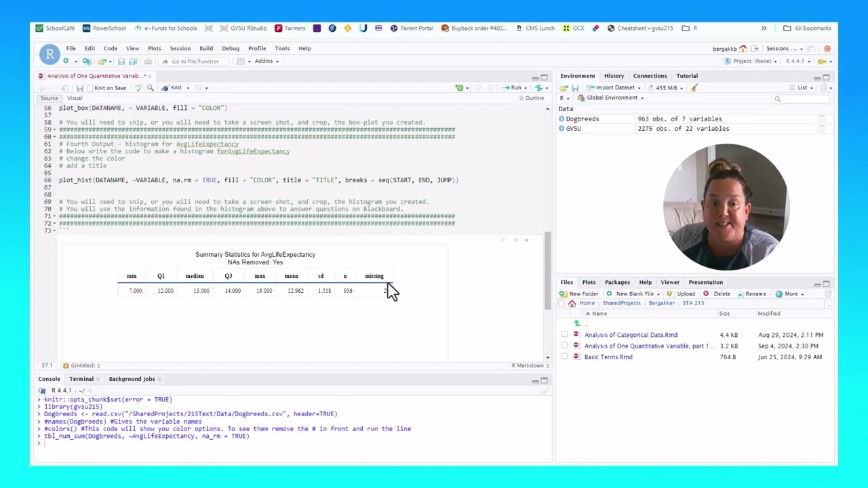The height and width of the screenshot is (488, 868).
Task: Click the Rename button in Files
Action: click(751, 293)
